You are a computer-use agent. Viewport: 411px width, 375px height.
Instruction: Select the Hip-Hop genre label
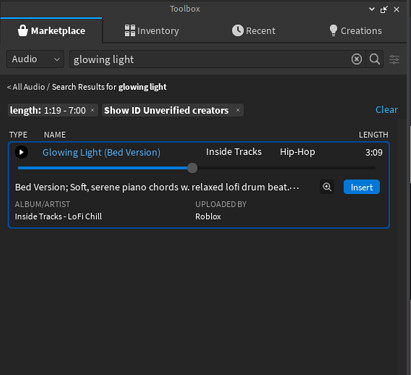coord(297,152)
